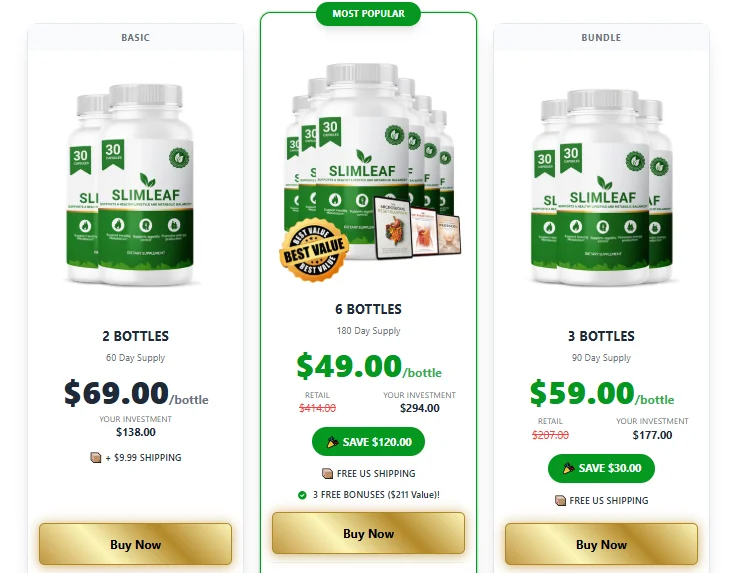Click Buy Now under 3 Bottles package
This screenshot has width=736, height=573.
click(x=601, y=544)
